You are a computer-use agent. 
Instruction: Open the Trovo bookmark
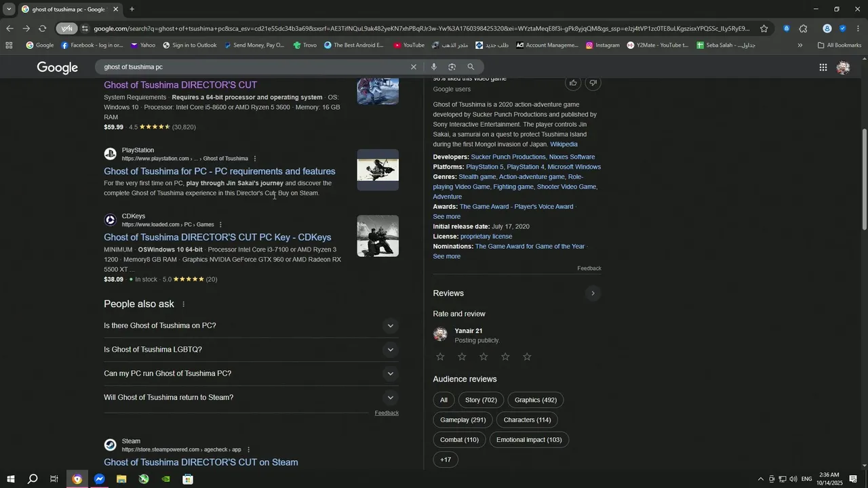(305, 45)
